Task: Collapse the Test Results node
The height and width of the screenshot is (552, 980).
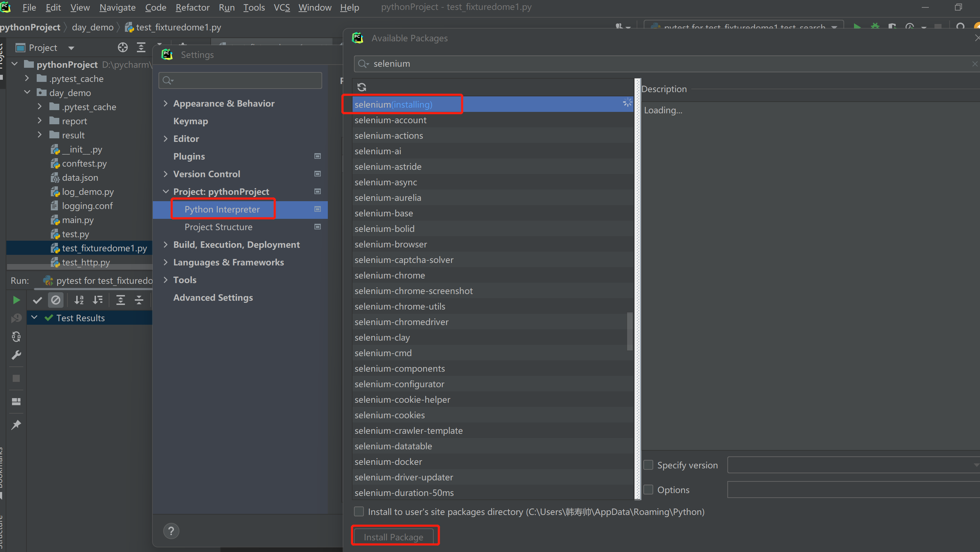Action: (34, 317)
